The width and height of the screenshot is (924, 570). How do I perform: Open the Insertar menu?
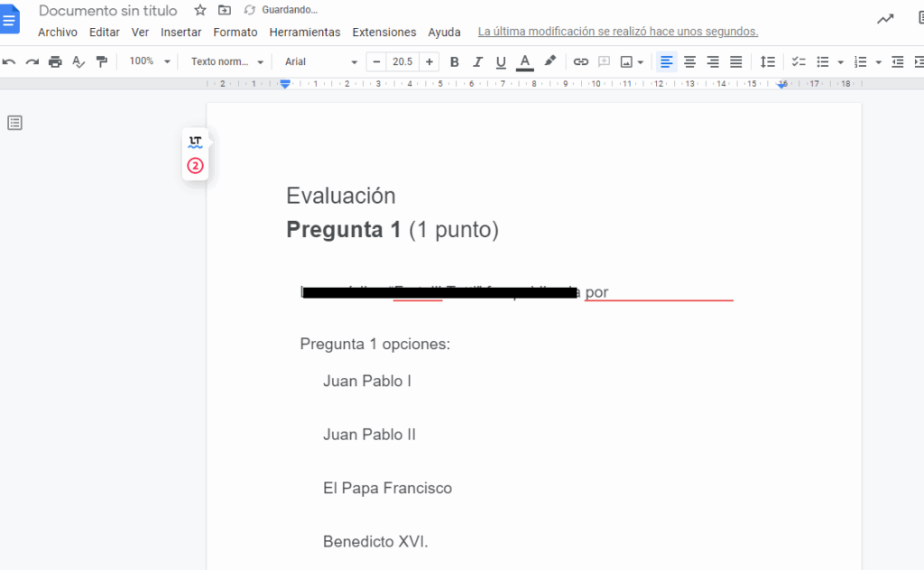tap(180, 32)
